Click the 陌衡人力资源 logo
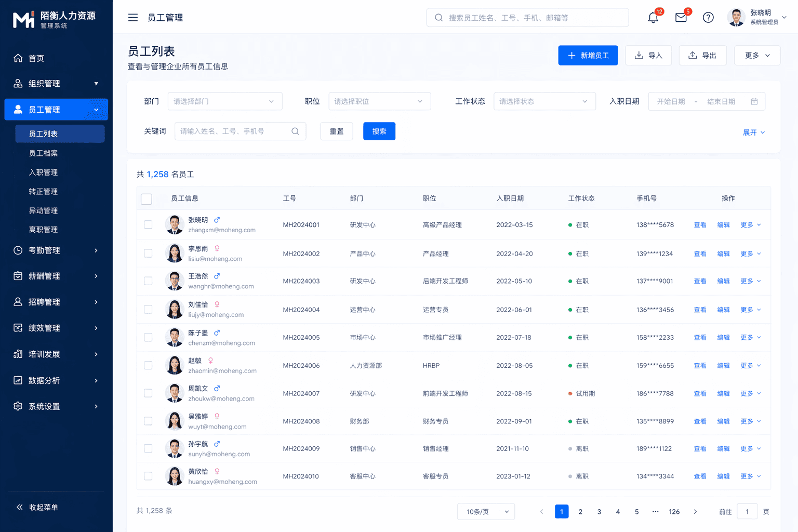Image resolution: width=798 pixels, height=532 pixels. coord(55,19)
